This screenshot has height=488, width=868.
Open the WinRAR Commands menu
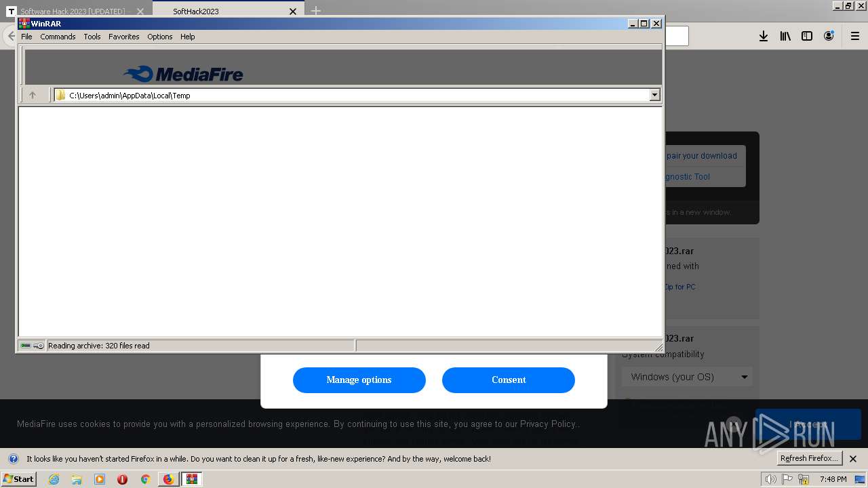[58, 37]
